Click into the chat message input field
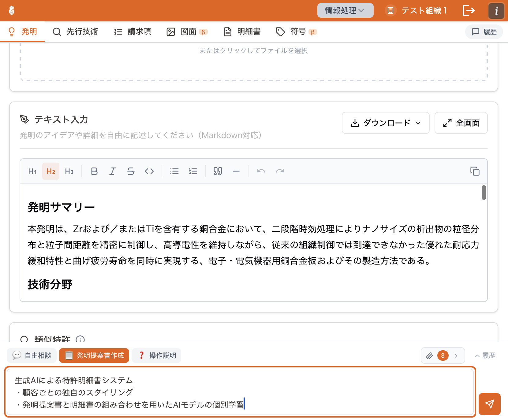Screen dimensions: 508x420 point(240,392)
